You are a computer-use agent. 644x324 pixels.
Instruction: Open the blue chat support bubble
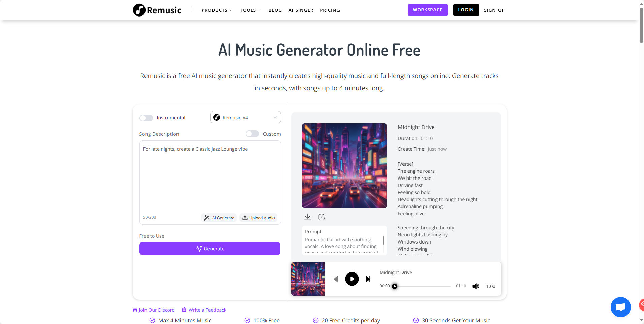click(x=620, y=307)
